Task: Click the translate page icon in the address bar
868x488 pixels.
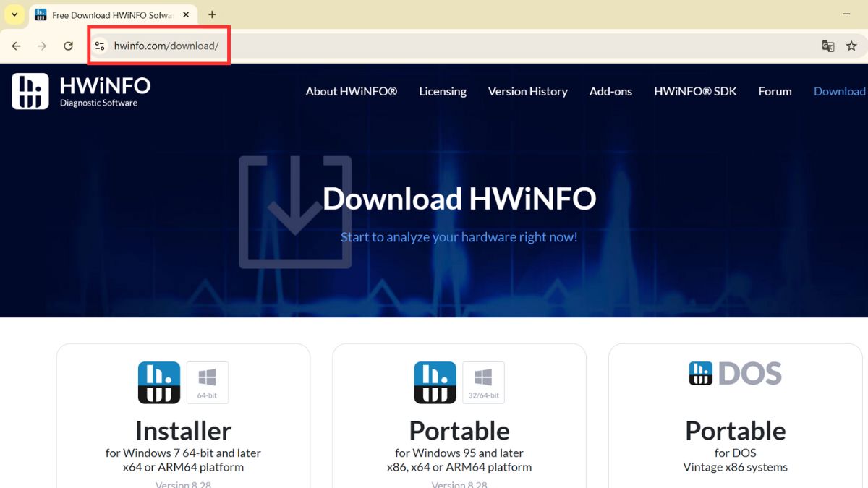Action: (828, 46)
